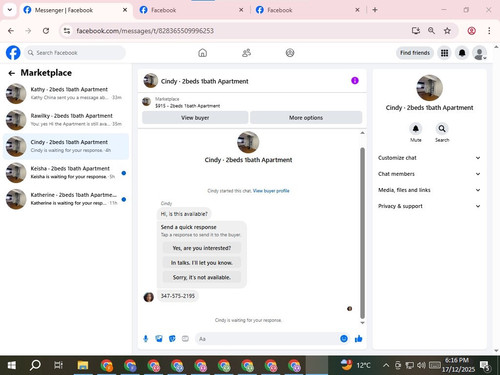Send quick reply 'Yes, are you interested?'
The height and width of the screenshot is (375, 500).
coord(202,248)
